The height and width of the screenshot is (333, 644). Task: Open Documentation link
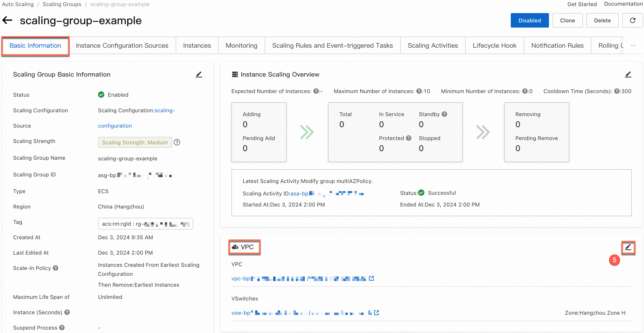pos(623,4)
